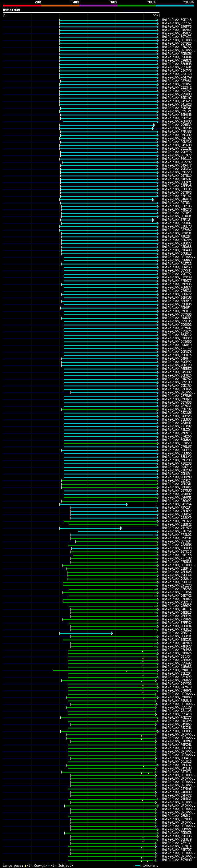This screenshot has height=868, width=197.
Task: Click the UniRef100_P49382 label
Action: [x=177, y=372]
